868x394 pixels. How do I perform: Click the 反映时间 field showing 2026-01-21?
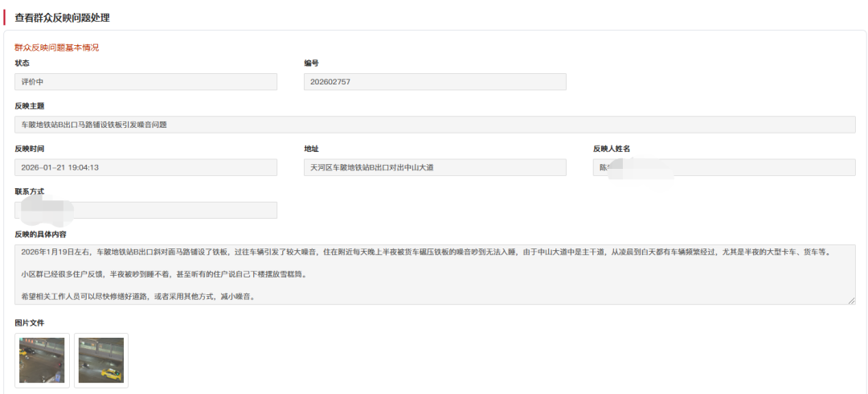(145, 167)
